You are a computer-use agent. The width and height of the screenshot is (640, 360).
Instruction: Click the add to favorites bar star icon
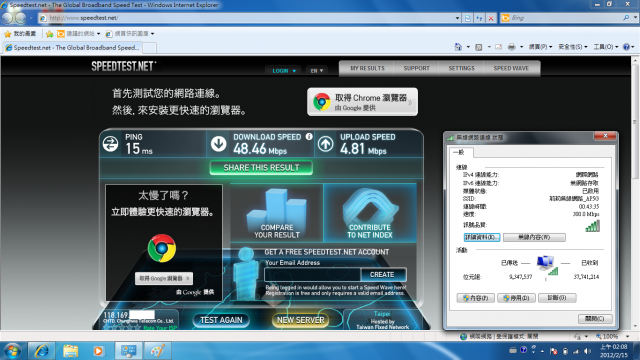[49, 34]
